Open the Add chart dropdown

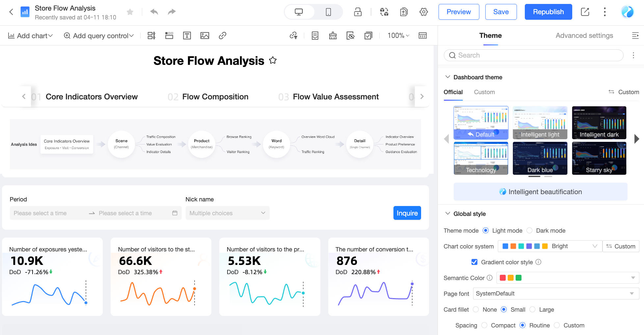click(30, 36)
